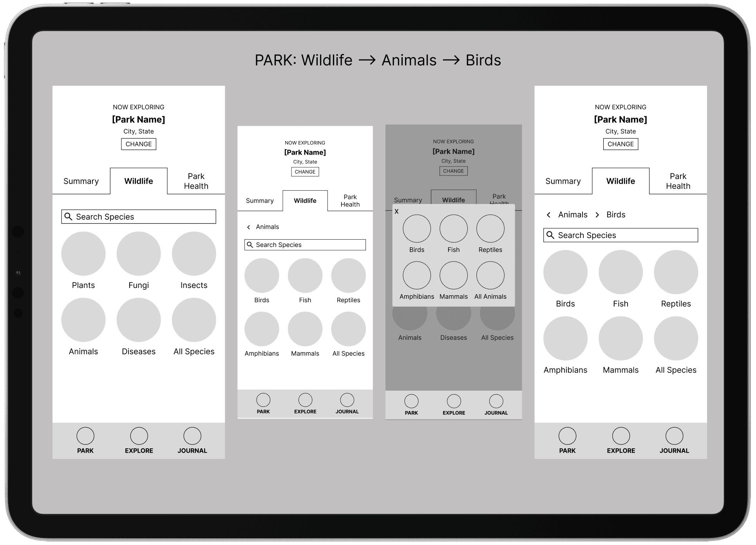The image size is (756, 545).
Task: Click the Search Species input field
Action: click(x=139, y=216)
